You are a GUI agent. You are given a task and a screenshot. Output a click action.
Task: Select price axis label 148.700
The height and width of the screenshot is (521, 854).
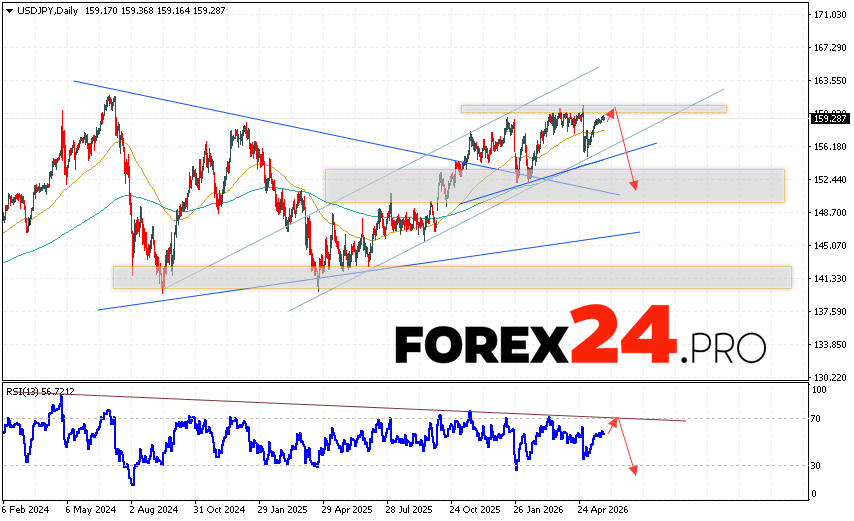(x=830, y=213)
